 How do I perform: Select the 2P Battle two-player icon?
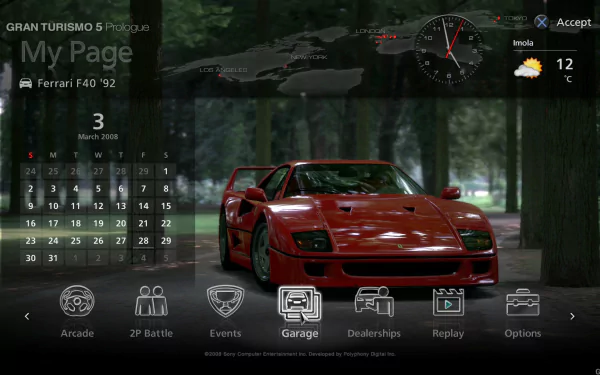(151, 301)
